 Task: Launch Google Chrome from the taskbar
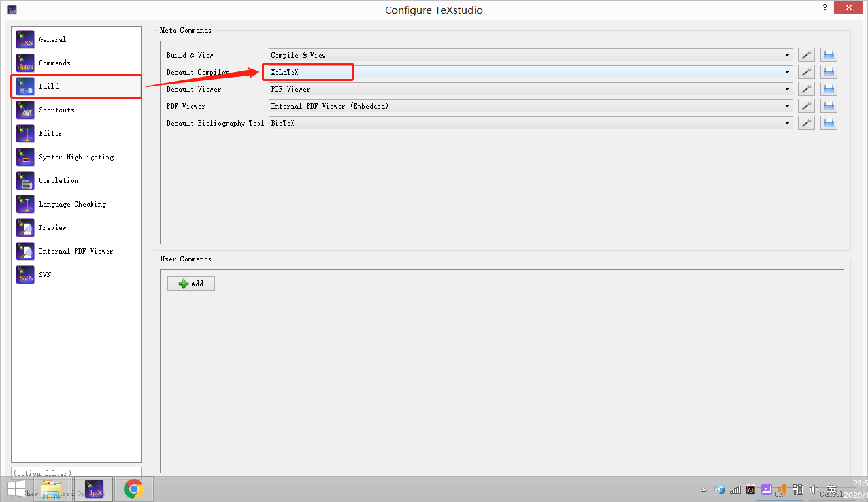click(x=134, y=489)
